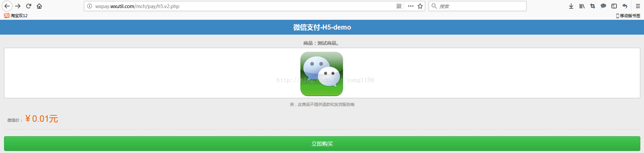Click the screenshot crop tool icon
The width and height of the screenshot is (644, 153).
tap(593, 6)
